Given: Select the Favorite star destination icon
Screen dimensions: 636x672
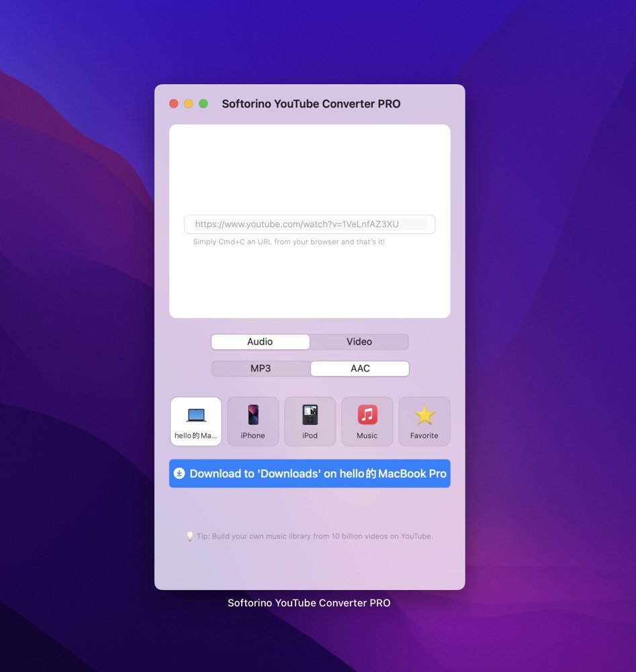Looking at the screenshot, I should click(424, 421).
